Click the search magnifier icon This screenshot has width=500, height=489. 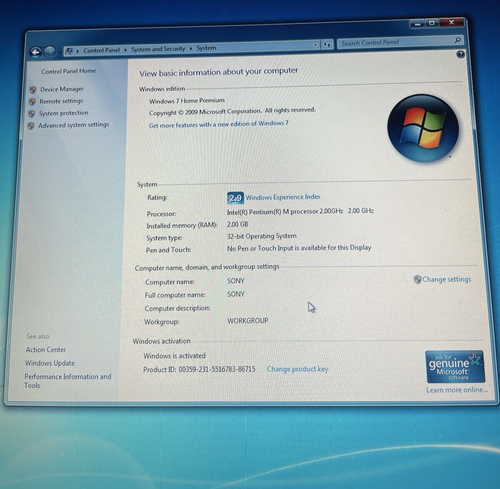[x=458, y=40]
